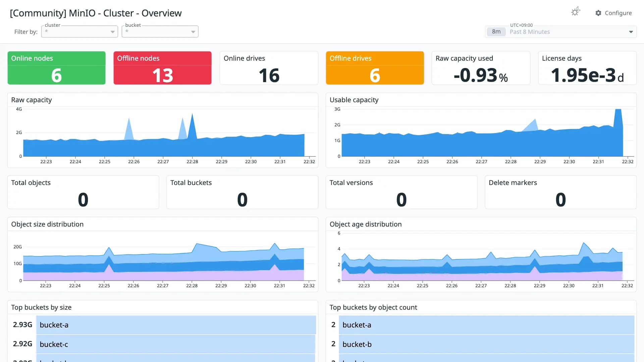This screenshot has width=644, height=362.
Task: Click the Top buckets by object count title
Action: (373, 307)
